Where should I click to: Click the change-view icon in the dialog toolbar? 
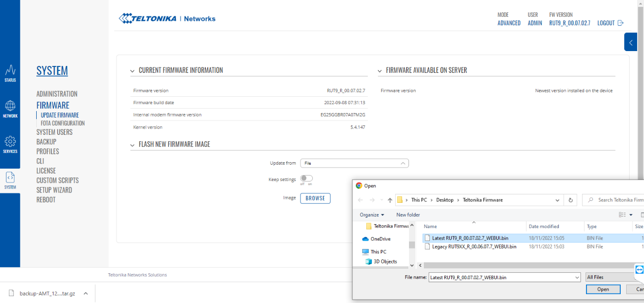[x=622, y=215]
